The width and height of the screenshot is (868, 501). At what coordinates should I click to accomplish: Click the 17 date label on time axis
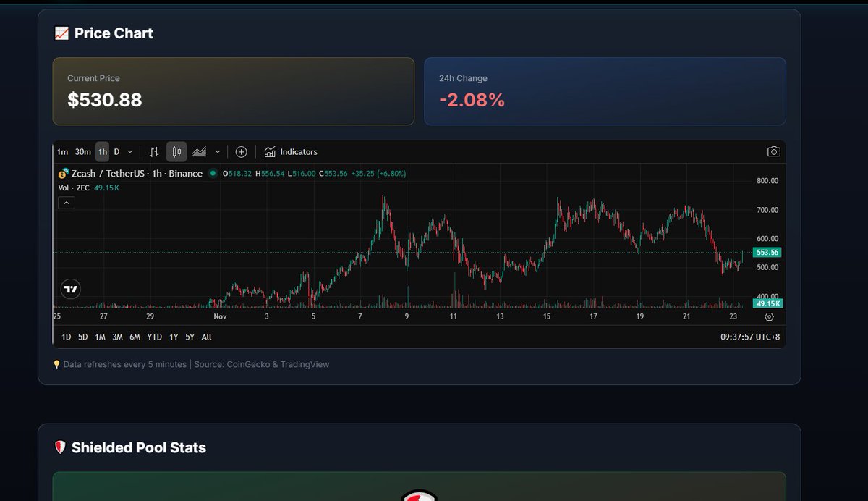(593, 316)
